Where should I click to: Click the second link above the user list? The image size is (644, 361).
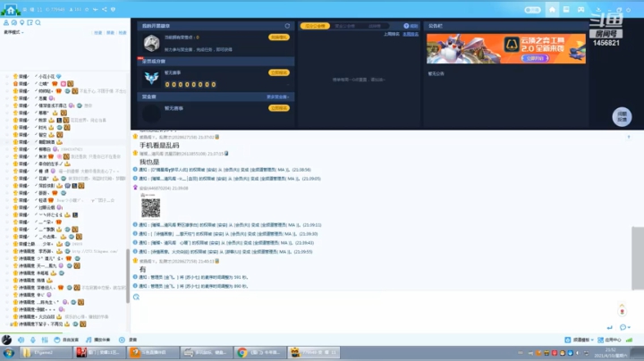pos(110,33)
